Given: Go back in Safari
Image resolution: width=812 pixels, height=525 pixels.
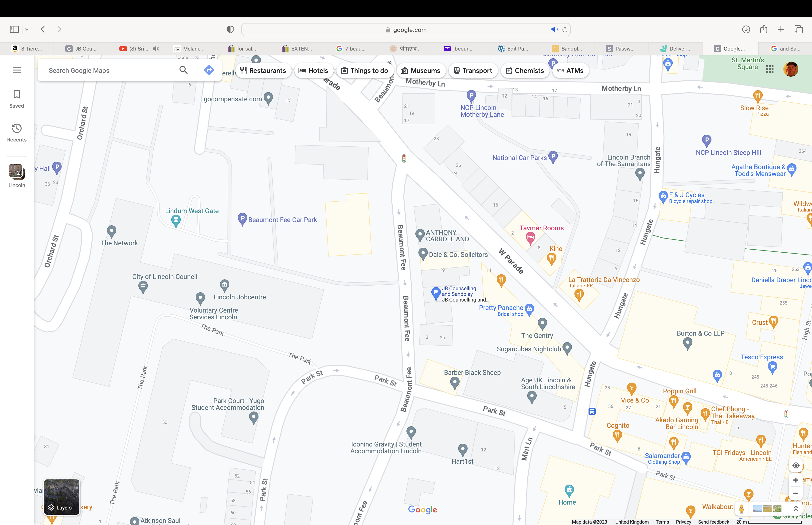Looking at the screenshot, I should tap(43, 29).
